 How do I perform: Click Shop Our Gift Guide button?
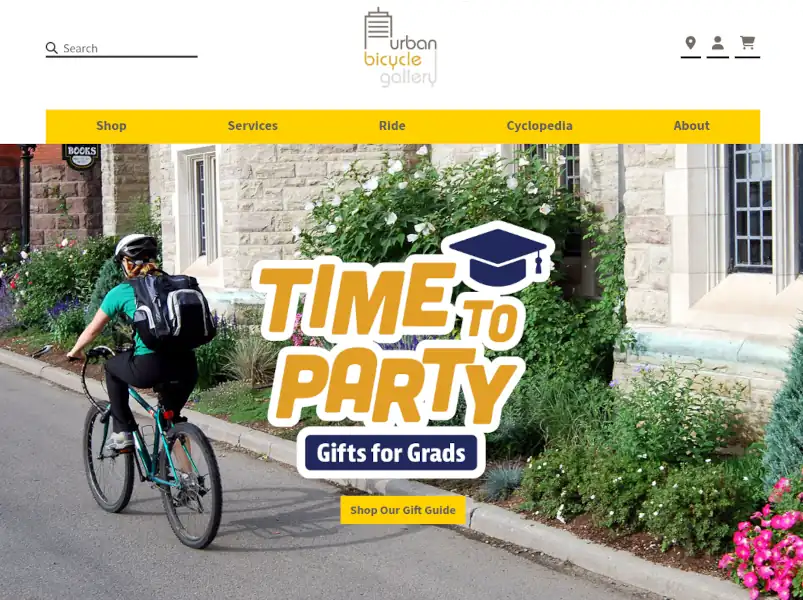click(403, 510)
